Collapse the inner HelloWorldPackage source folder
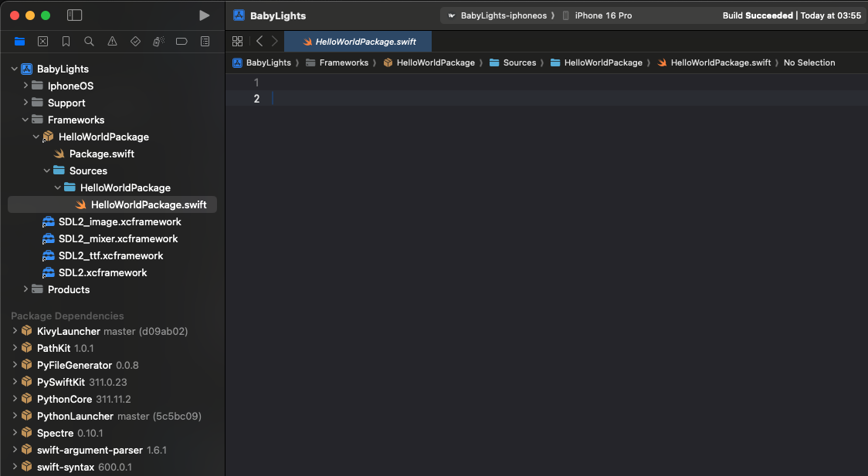The width and height of the screenshot is (868, 476). tap(58, 188)
